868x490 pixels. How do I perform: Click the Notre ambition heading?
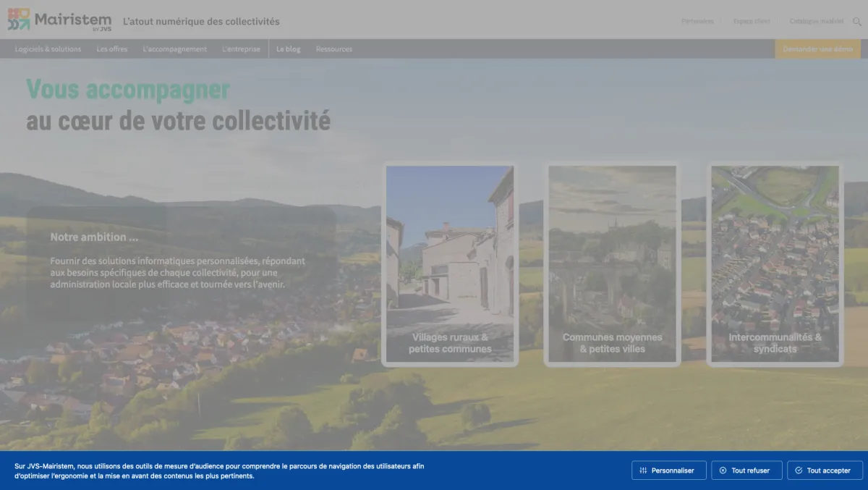tap(94, 237)
